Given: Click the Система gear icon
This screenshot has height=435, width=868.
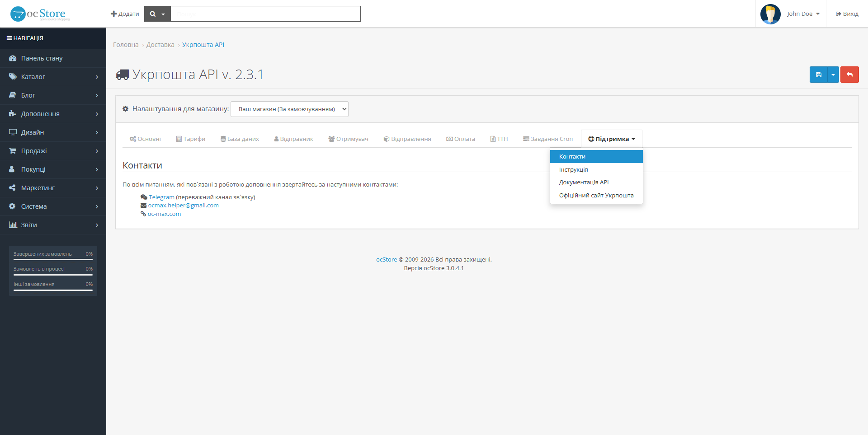Looking at the screenshot, I should click(x=12, y=206).
